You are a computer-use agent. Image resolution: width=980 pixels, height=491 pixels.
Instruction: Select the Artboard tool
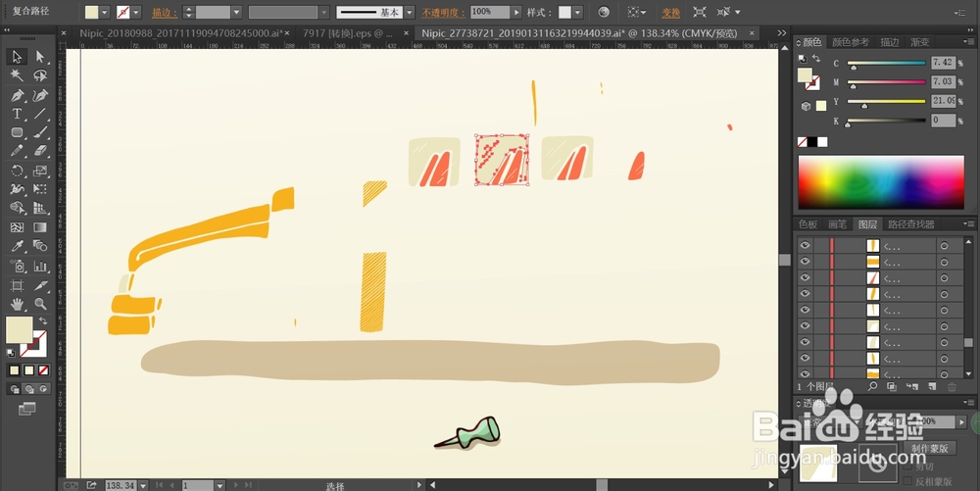[x=17, y=285]
